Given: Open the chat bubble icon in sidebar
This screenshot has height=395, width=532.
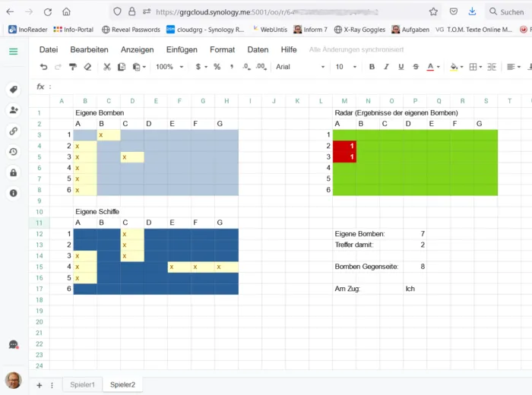Looking at the screenshot, I should click(x=14, y=345).
